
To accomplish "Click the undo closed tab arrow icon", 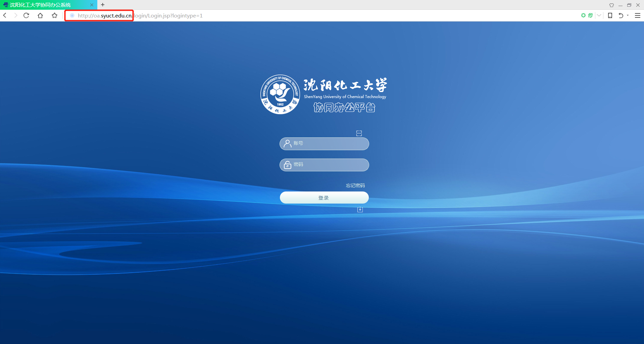I will point(621,15).
